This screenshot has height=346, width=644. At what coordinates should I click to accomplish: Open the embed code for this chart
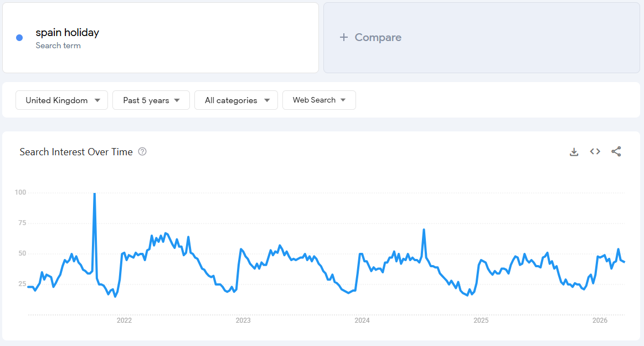[x=595, y=151]
